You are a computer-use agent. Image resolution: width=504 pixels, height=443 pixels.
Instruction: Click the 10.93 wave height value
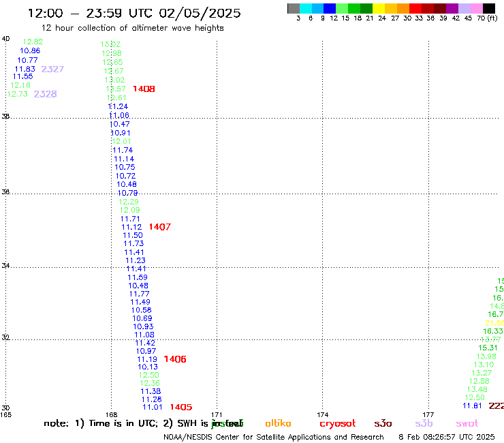tap(143, 327)
